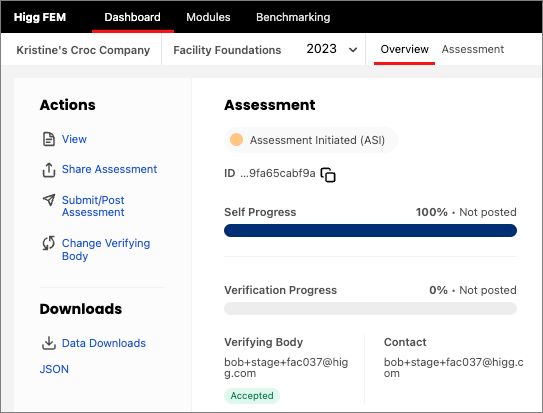This screenshot has height=413, width=543.
Task: Open the Facility Foundations module selector
Action: 227,50
